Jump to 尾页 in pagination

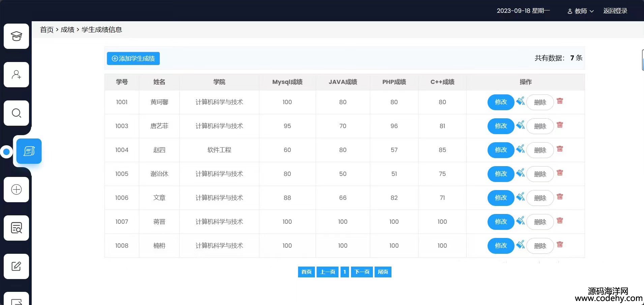coord(383,272)
